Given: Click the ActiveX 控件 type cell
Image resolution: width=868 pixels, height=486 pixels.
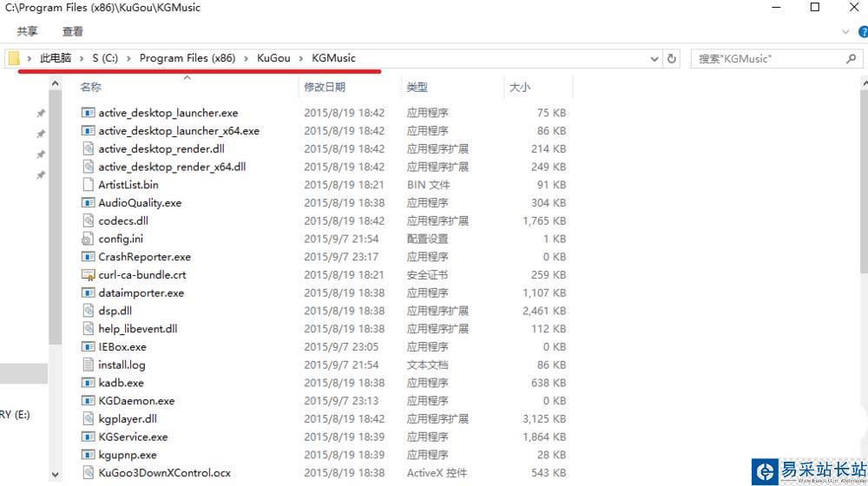Looking at the screenshot, I should (x=437, y=473).
